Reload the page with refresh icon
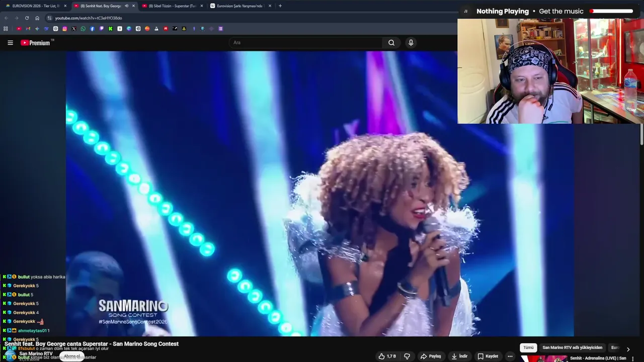 (27, 18)
